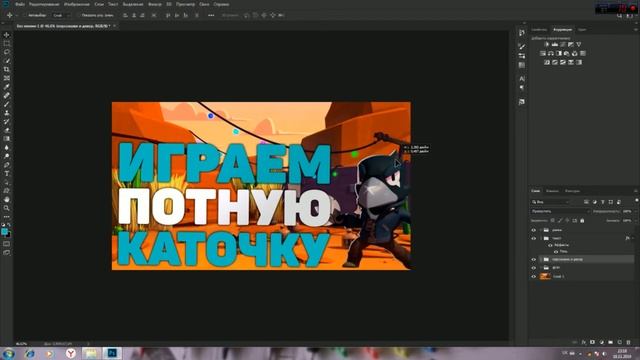Select the Crop tool

(x=7, y=69)
